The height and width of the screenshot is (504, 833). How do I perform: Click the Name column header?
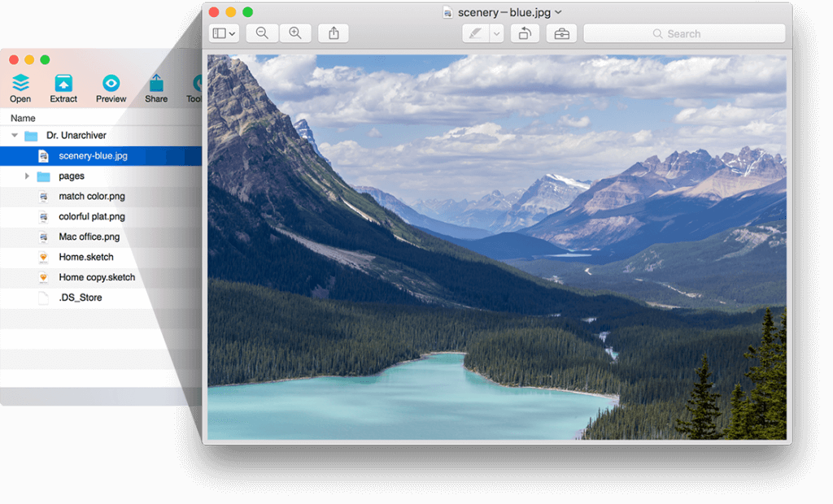tap(23, 118)
